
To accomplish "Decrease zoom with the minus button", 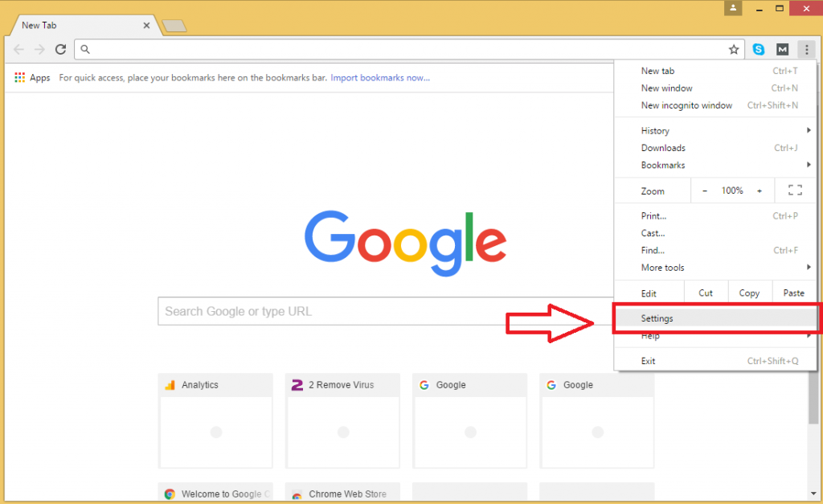I will point(705,191).
